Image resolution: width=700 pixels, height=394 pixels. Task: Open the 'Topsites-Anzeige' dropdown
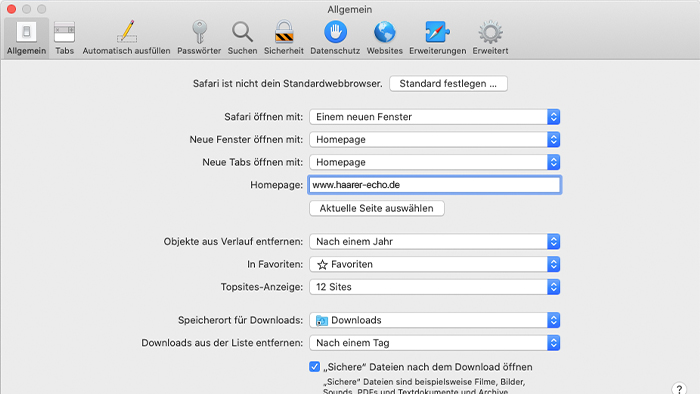click(434, 287)
